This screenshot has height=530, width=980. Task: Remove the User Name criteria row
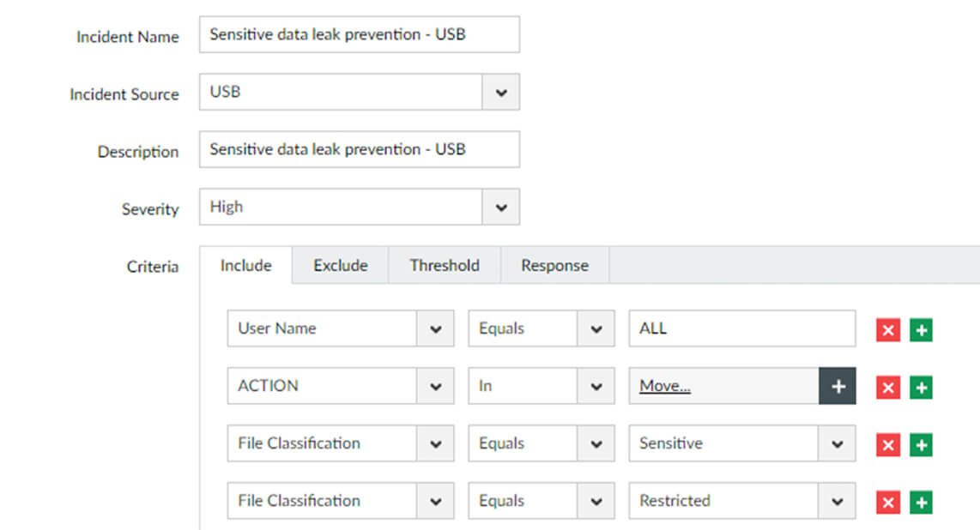(x=888, y=330)
